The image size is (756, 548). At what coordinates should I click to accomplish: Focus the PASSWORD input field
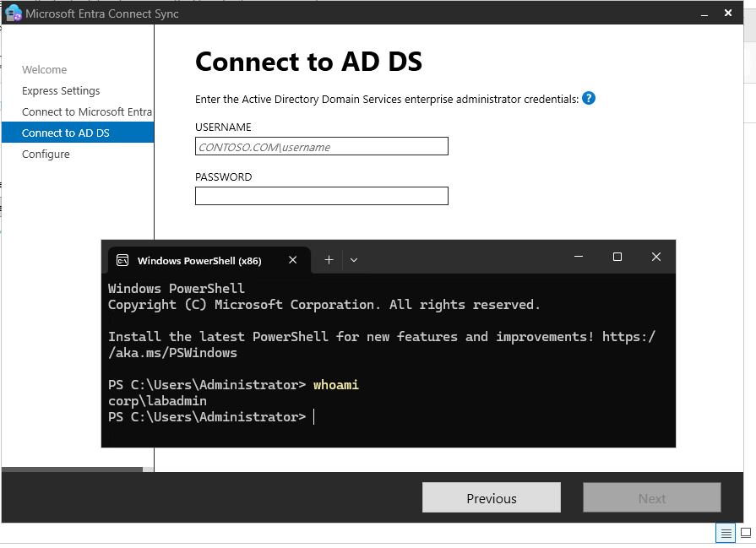(x=322, y=196)
